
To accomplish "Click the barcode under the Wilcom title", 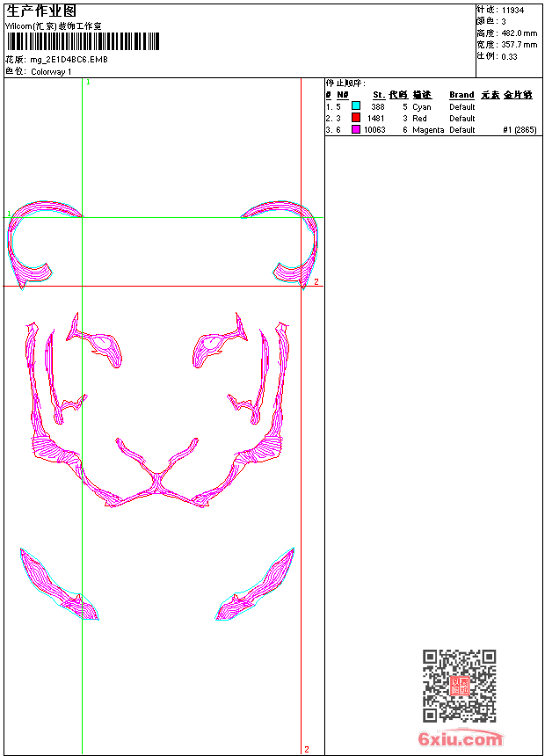I will click(x=83, y=41).
